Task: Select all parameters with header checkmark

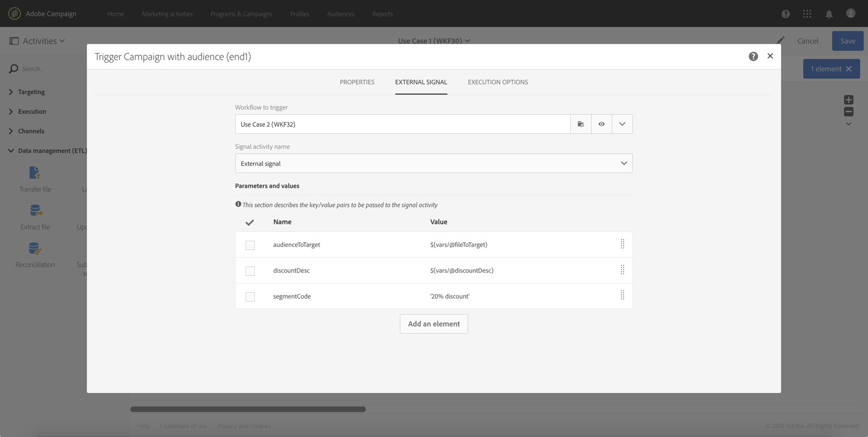Action: click(x=250, y=222)
